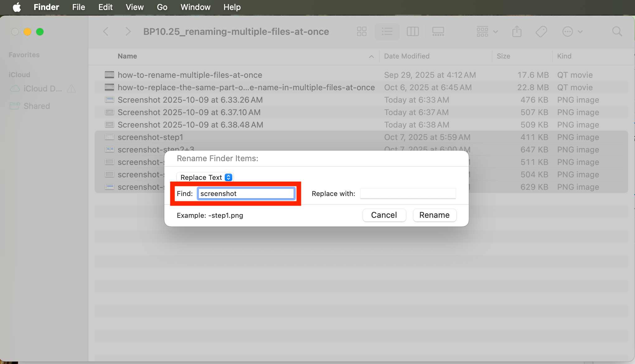
Task: Cancel the rename dialog
Action: (x=384, y=215)
